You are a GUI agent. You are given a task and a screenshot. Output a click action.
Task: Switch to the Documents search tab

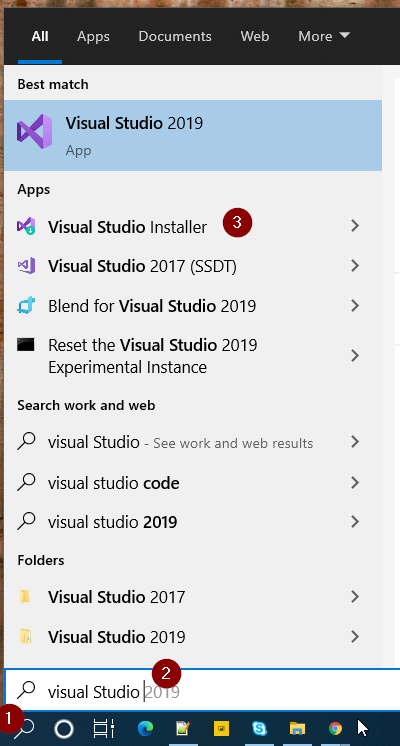tap(175, 36)
